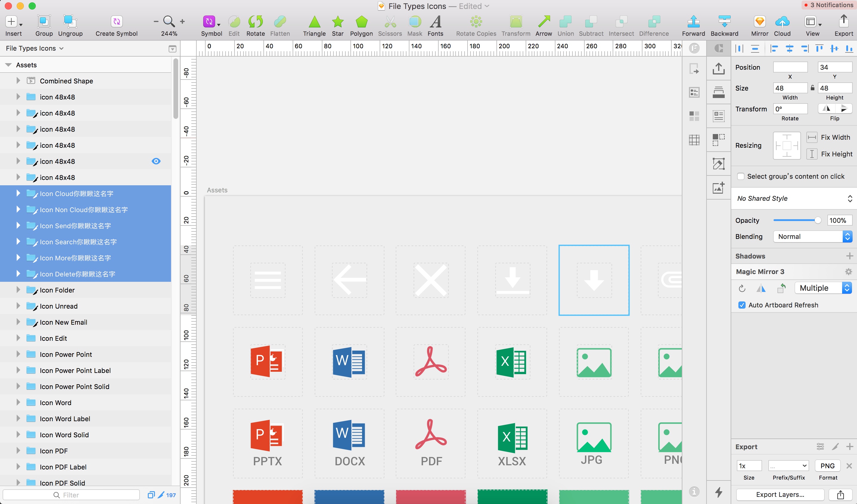This screenshot has height=504, width=857.
Task: Remove the 1x PNG export row
Action: pyautogui.click(x=849, y=466)
